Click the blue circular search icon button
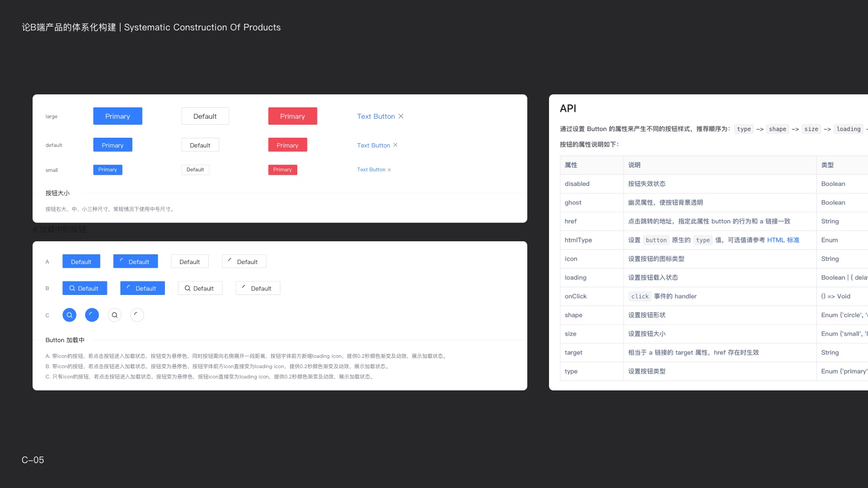This screenshot has width=868, height=488. click(69, 315)
